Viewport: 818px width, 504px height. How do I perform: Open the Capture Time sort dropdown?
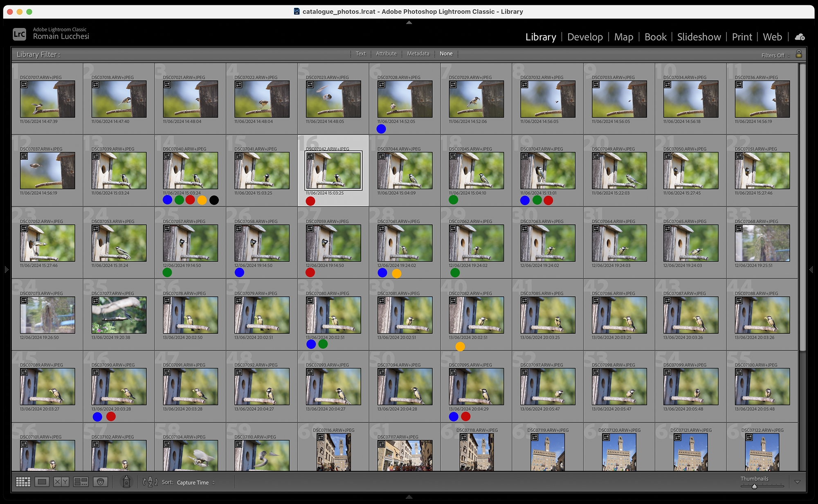[x=196, y=482]
